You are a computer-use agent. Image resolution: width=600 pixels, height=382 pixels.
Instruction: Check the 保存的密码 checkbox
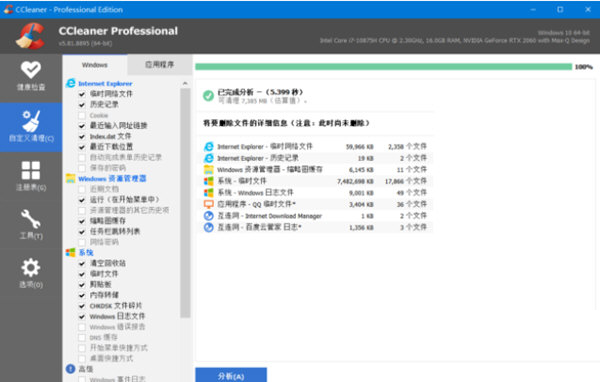tap(82, 168)
